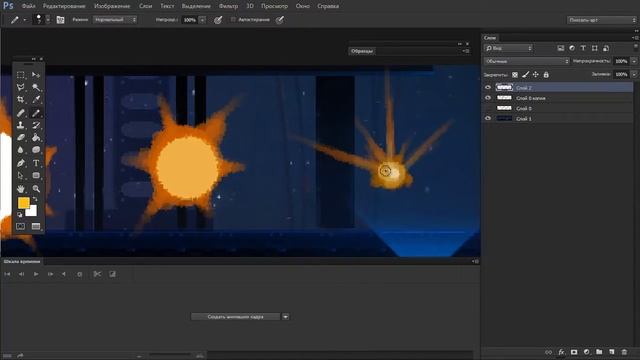
Task: Open the Изображение menu
Action: click(x=112, y=6)
